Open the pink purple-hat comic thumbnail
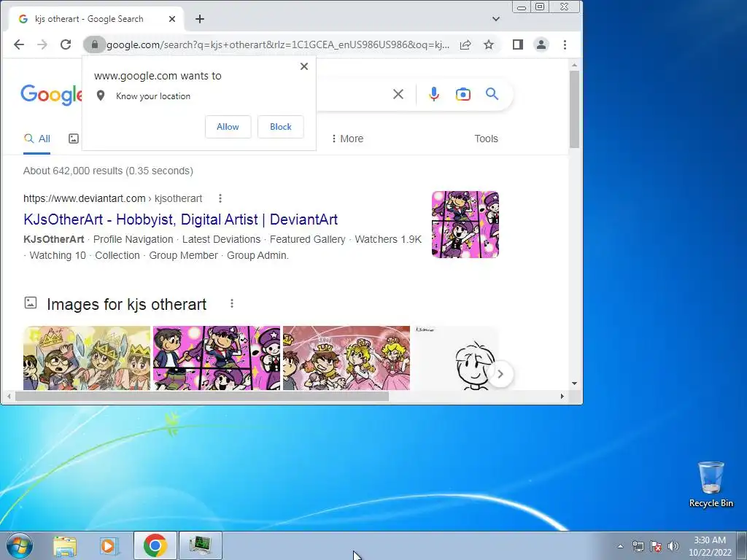This screenshot has width=747, height=560. 217,358
